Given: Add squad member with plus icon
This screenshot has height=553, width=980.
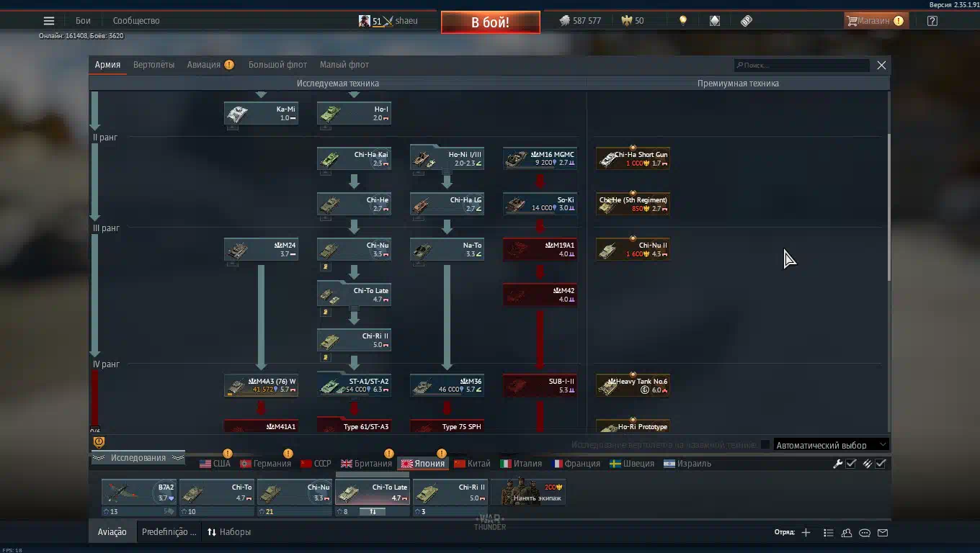Looking at the screenshot, I should pos(806,533).
